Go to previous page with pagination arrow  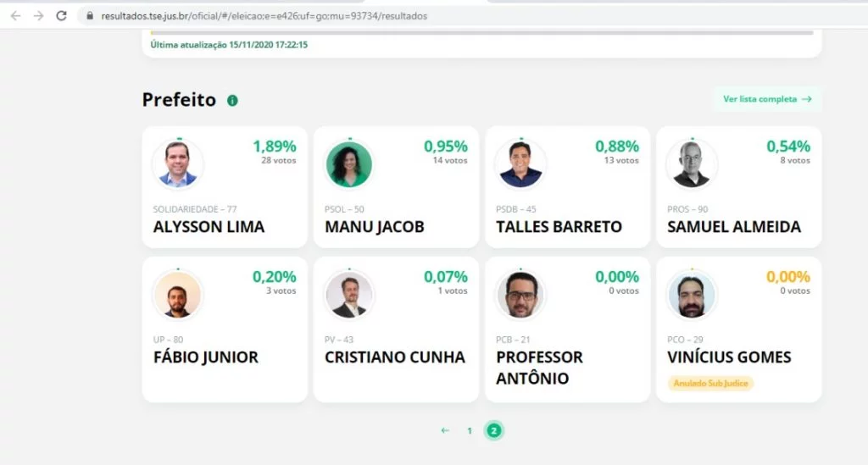(x=445, y=431)
